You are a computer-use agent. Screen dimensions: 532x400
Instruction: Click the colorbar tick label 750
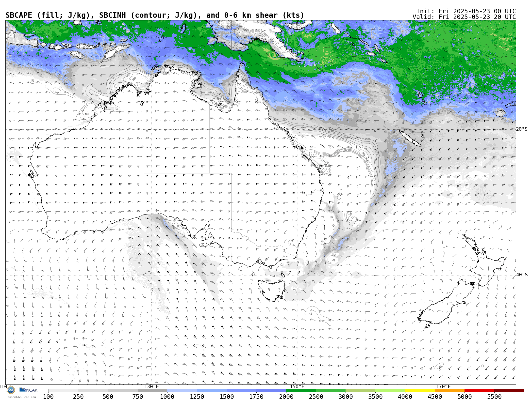tap(138, 397)
